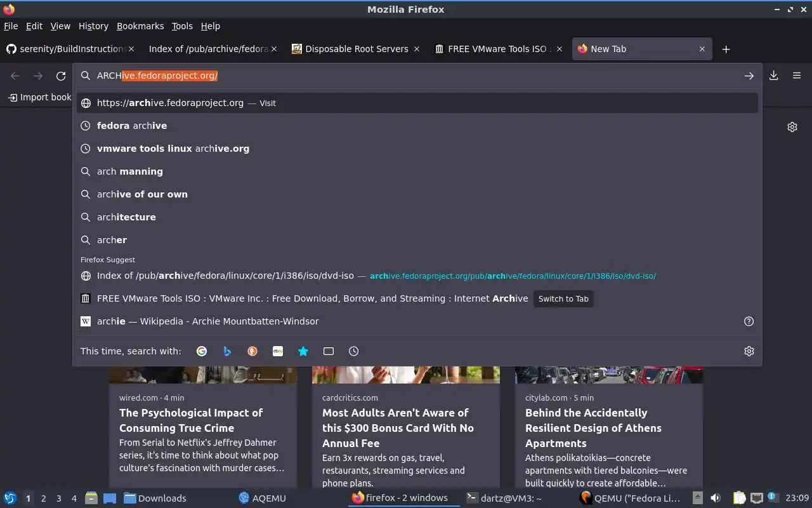Open the Downloads toolbar button

coord(774,76)
